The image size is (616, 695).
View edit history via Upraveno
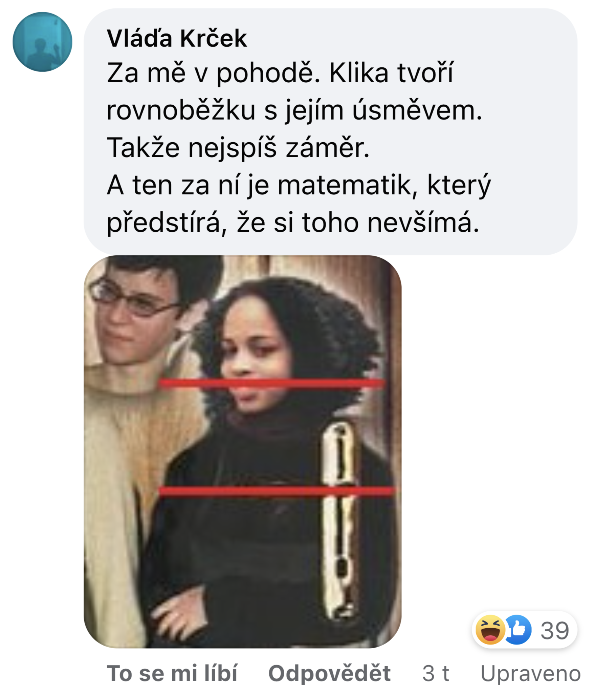pos(530,674)
